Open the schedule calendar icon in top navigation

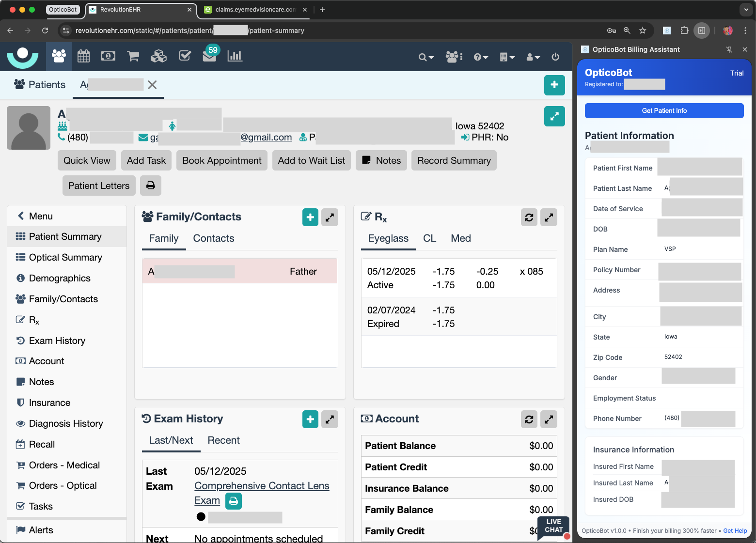point(84,56)
